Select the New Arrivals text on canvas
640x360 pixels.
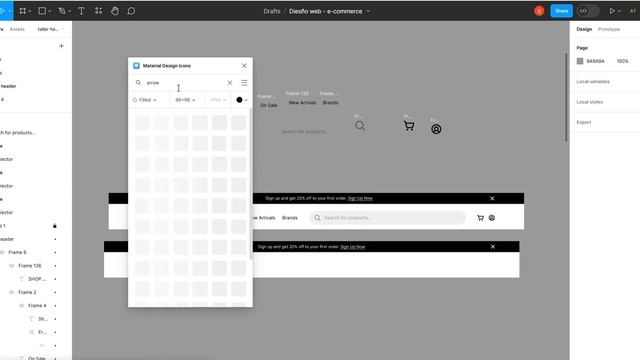coord(302,102)
